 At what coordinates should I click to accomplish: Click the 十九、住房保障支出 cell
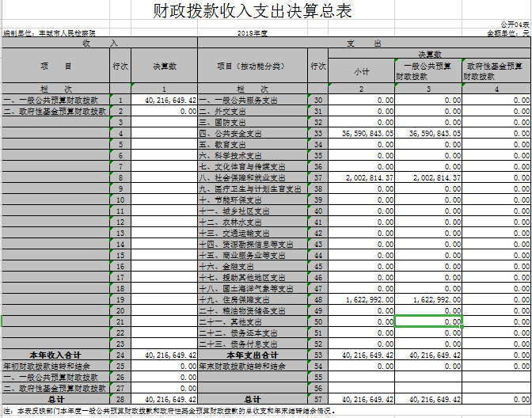253,299
